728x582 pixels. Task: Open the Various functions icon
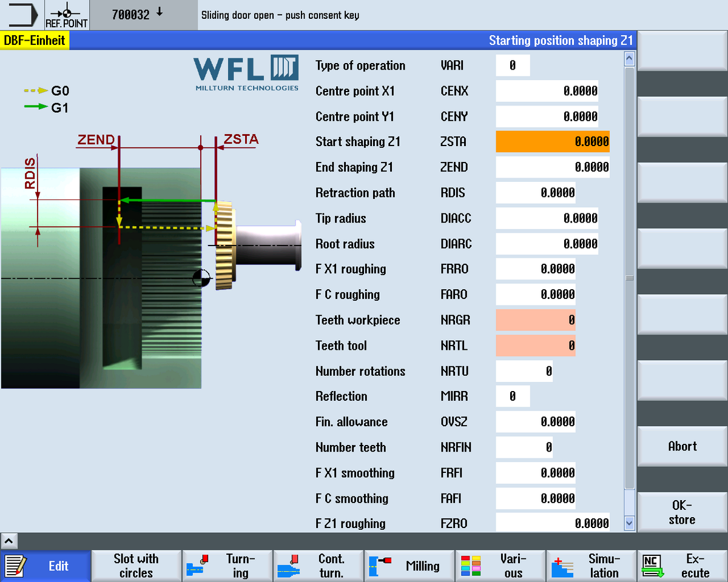coord(500,566)
